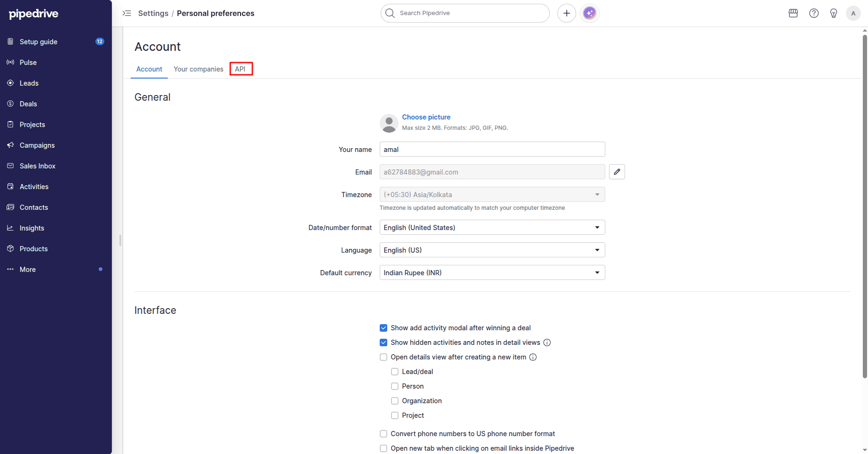Open the Contacts card icon
Screen dimensions: 868x454
click(10, 207)
